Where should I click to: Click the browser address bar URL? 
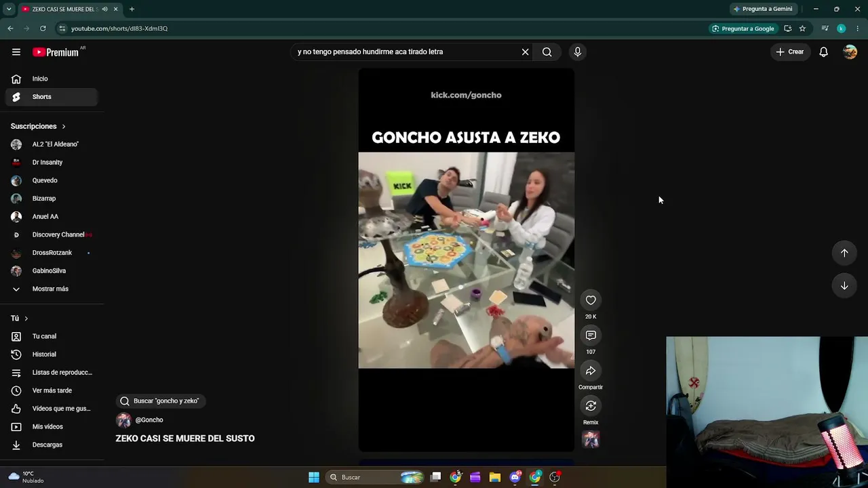point(119,28)
